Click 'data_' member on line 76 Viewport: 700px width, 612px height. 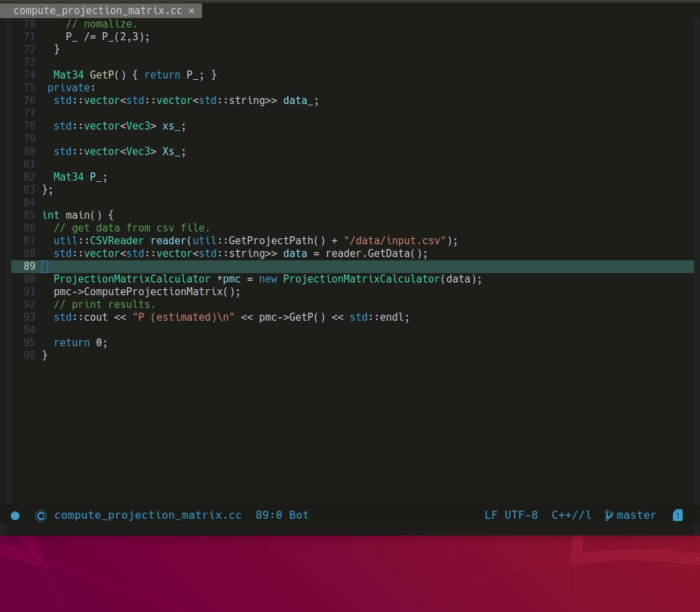click(x=298, y=101)
